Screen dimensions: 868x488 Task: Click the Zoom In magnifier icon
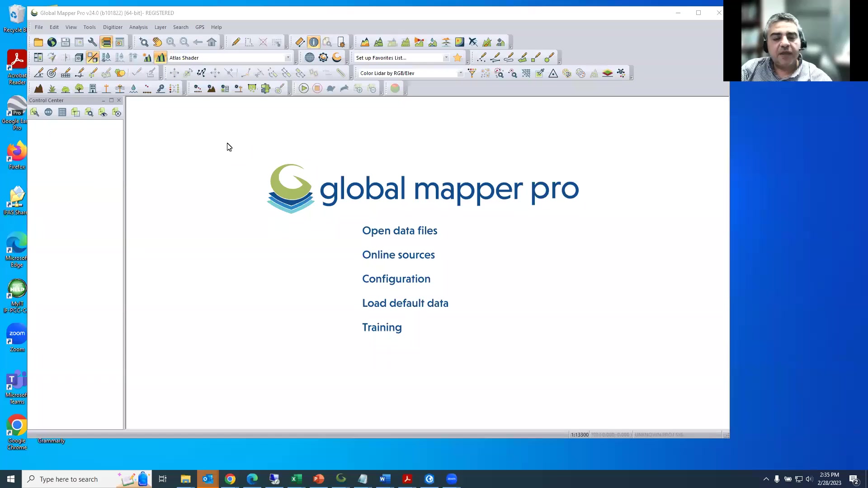pos(171,42)
